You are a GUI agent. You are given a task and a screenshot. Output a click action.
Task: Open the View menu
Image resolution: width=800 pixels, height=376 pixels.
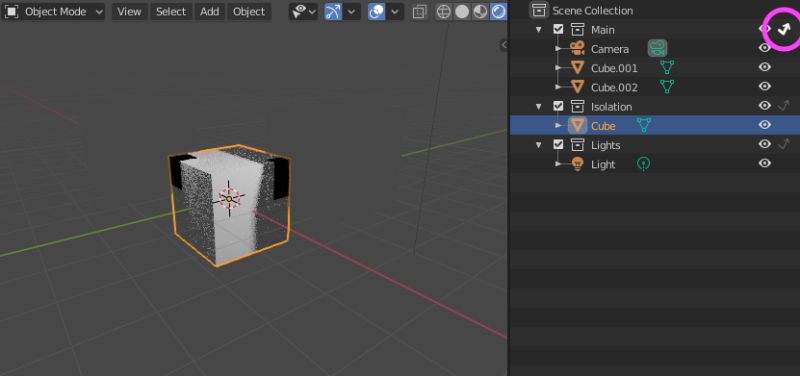pos(129,11)
